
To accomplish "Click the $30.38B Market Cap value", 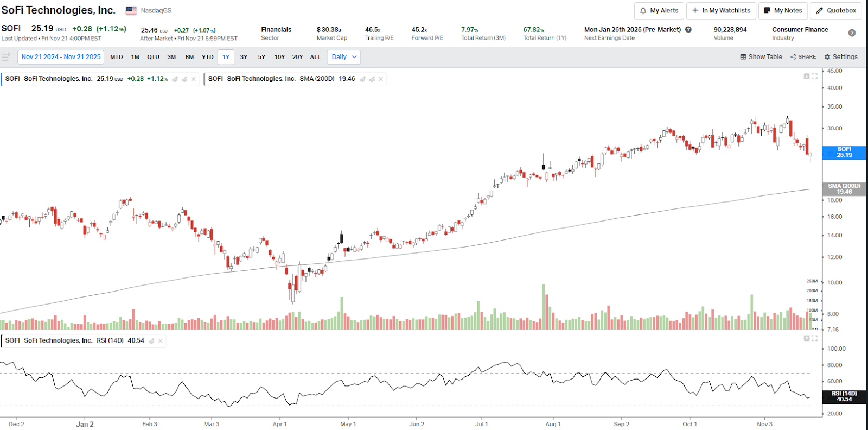I will coord(329,30).
